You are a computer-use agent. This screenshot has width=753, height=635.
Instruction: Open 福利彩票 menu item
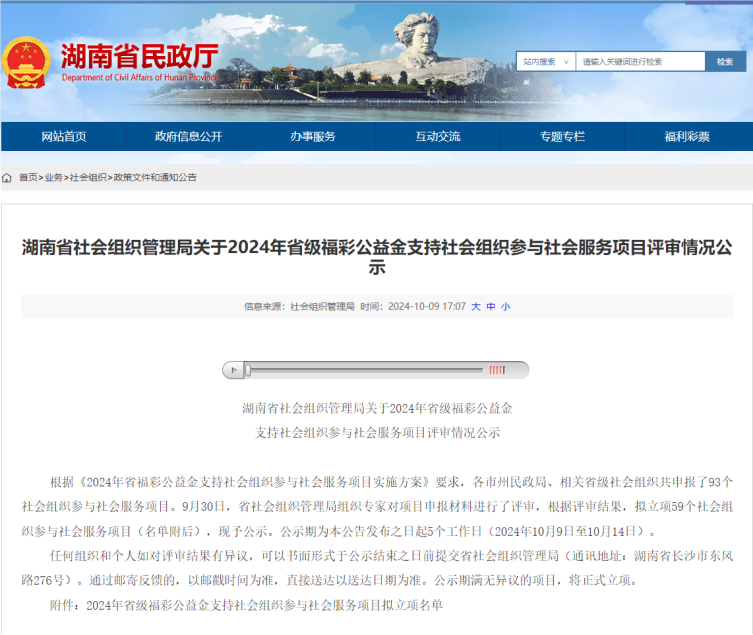pyautogui.click(x=687, y=136)
